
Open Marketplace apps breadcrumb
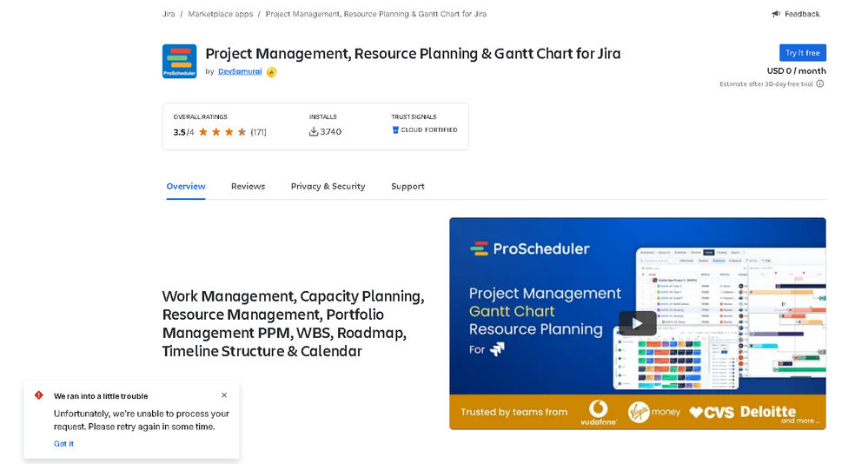click(x=221, y=14)
